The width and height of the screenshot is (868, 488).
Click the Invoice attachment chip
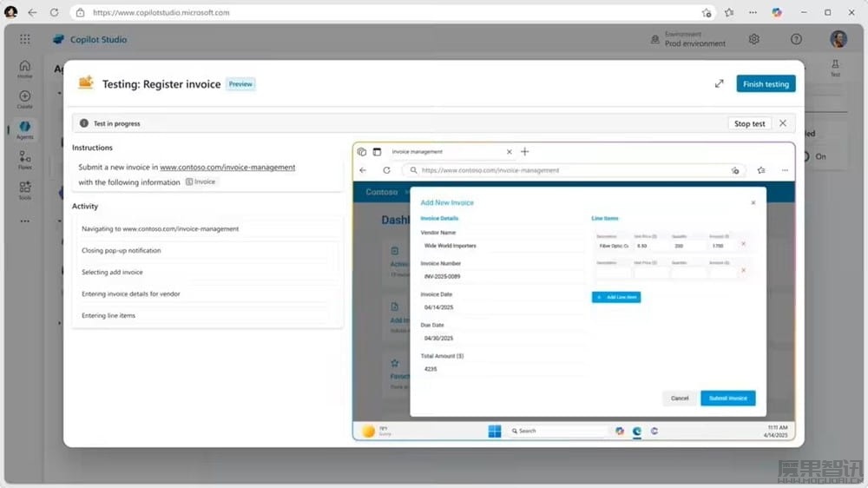(x=201, y=181)
